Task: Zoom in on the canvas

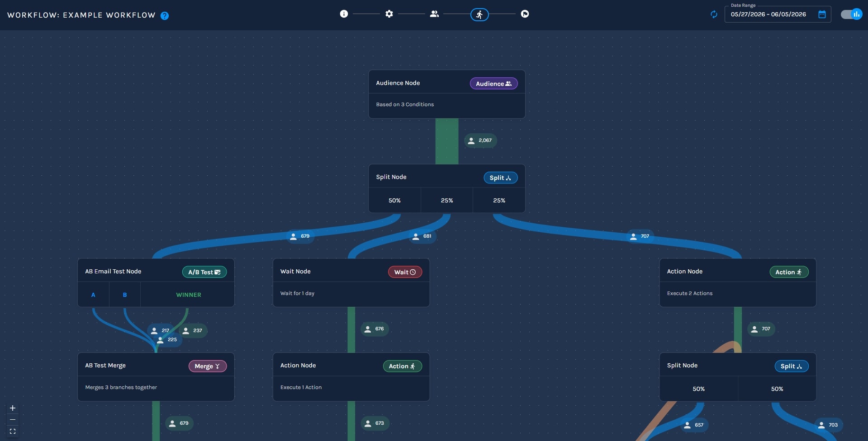Action: click(13, 408)
